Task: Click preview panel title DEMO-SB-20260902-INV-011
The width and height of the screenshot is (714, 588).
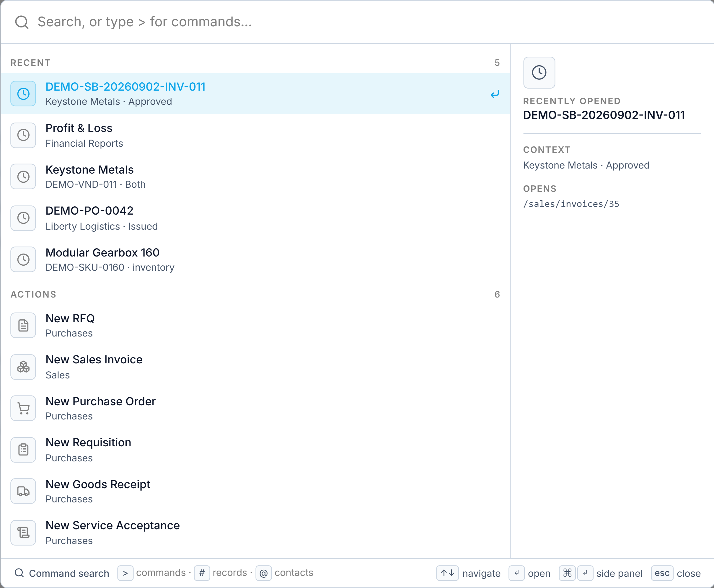Action: [x=604, y=115]
